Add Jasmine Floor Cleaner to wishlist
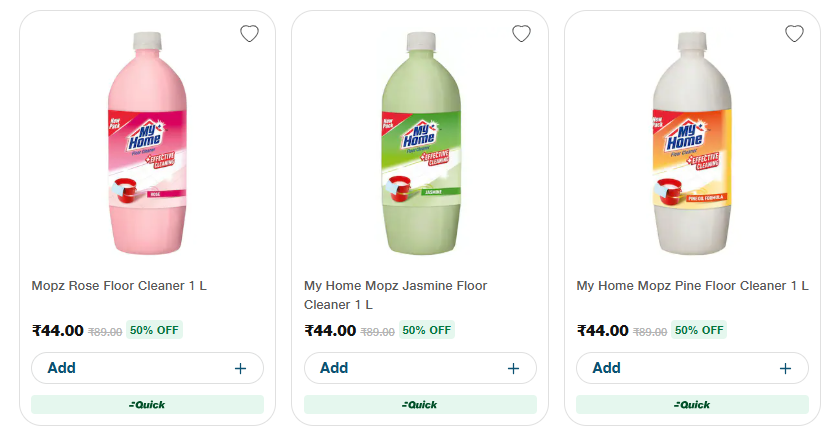This screenshot has height=435, width=830. tap(521, 34)
